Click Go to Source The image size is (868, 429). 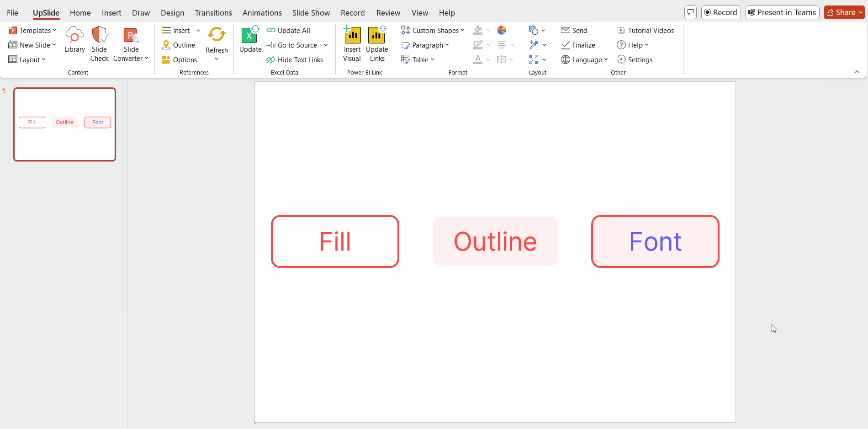[292, 45]
